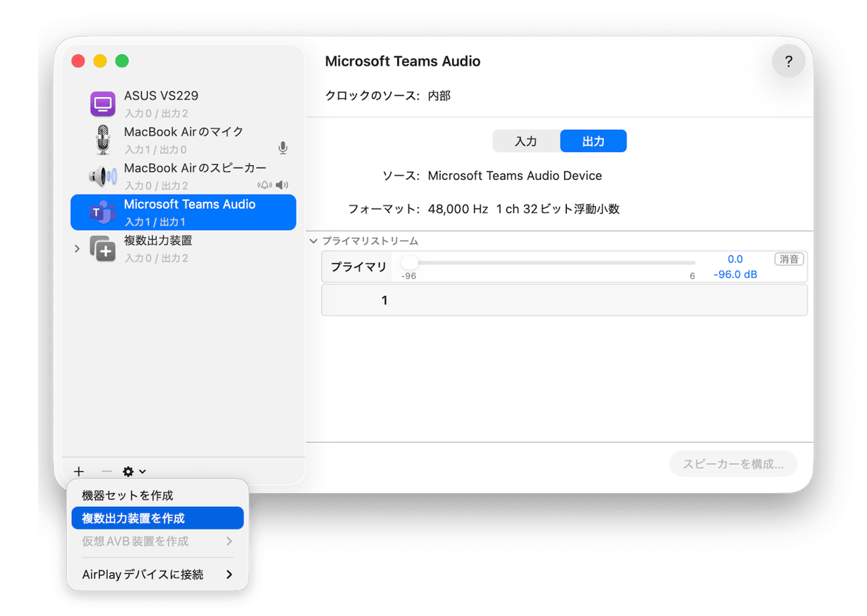Click the channel 1 row

tap(564, 300)
